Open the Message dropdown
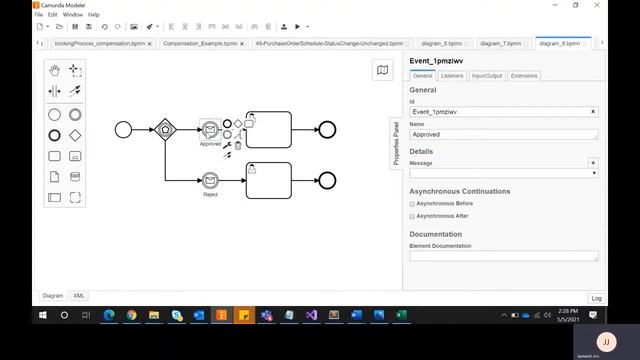 pos(504,173)
